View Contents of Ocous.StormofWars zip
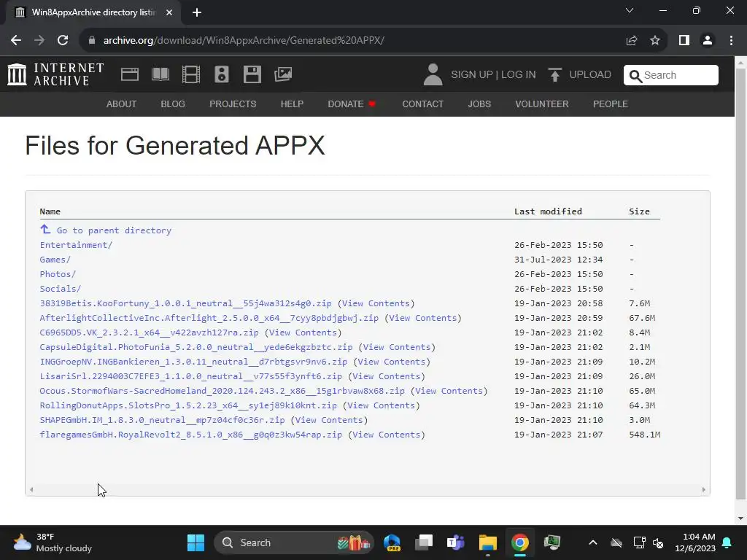Screen dimensions: 747x560 coord(449,391)
